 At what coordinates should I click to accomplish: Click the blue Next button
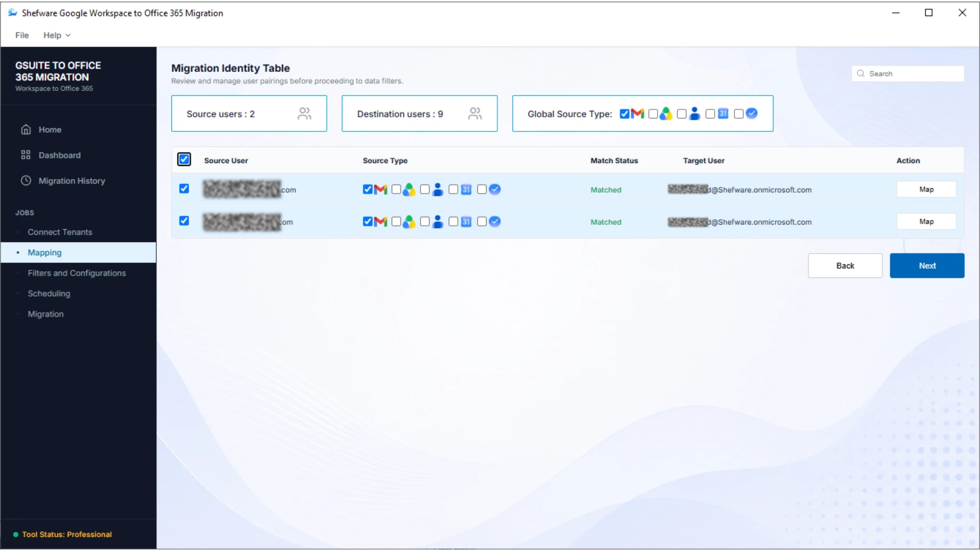[x=927, y=266]
